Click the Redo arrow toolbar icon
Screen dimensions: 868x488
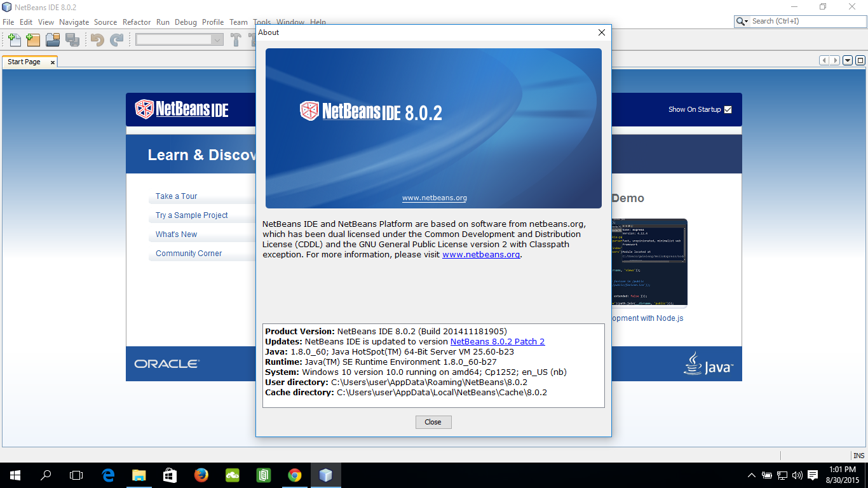pos(116,40)
